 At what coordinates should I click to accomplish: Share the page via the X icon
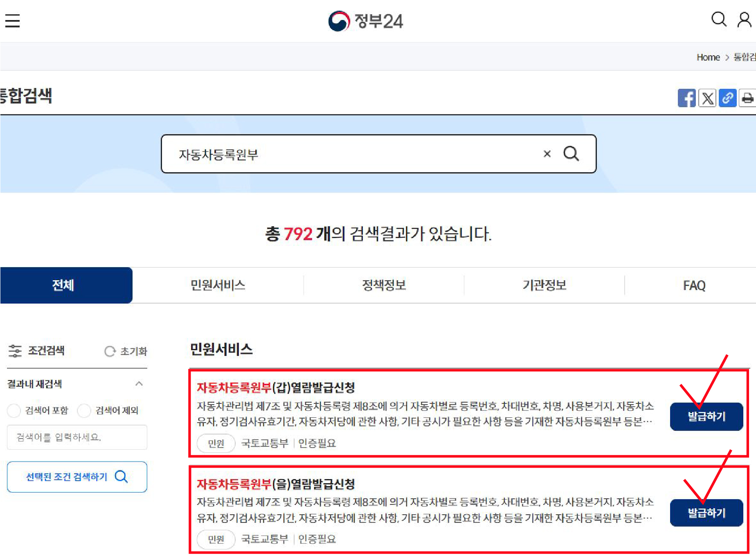(x=707, y=98)
